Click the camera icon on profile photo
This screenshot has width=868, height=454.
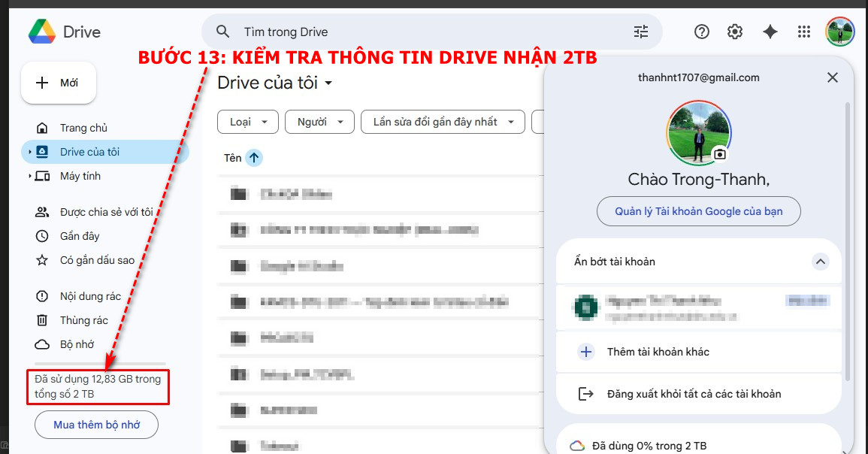point(720,154)
